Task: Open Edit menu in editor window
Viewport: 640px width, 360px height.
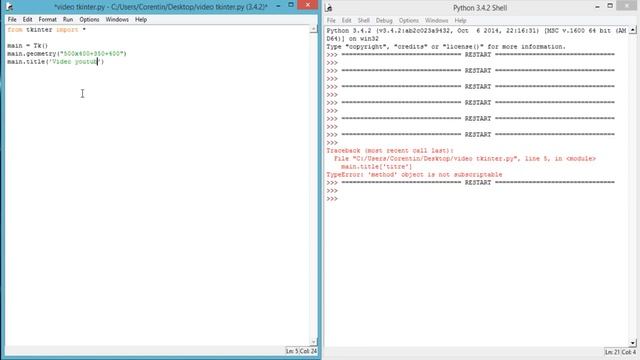Action: pos(27,20)
